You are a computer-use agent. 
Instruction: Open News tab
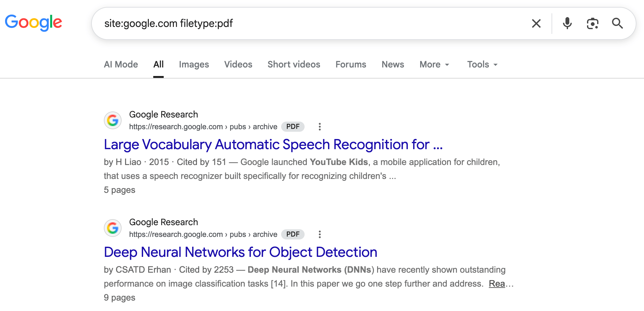393,64
